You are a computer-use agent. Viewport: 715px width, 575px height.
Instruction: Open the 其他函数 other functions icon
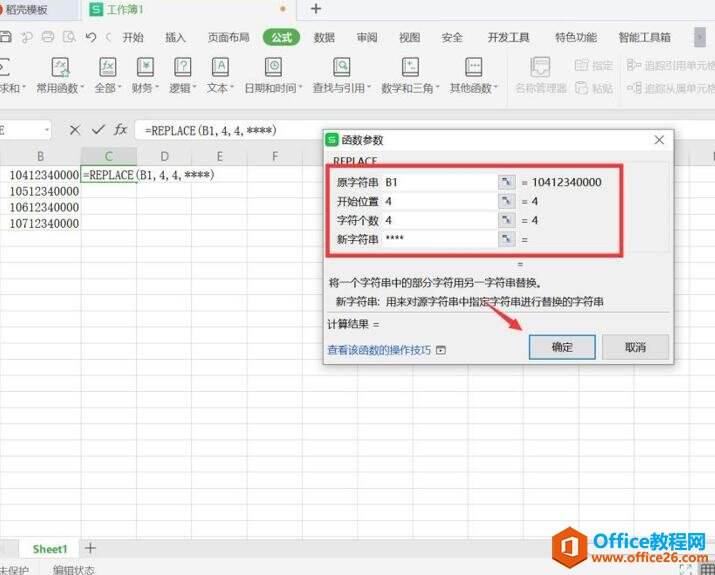click(473, 67)
